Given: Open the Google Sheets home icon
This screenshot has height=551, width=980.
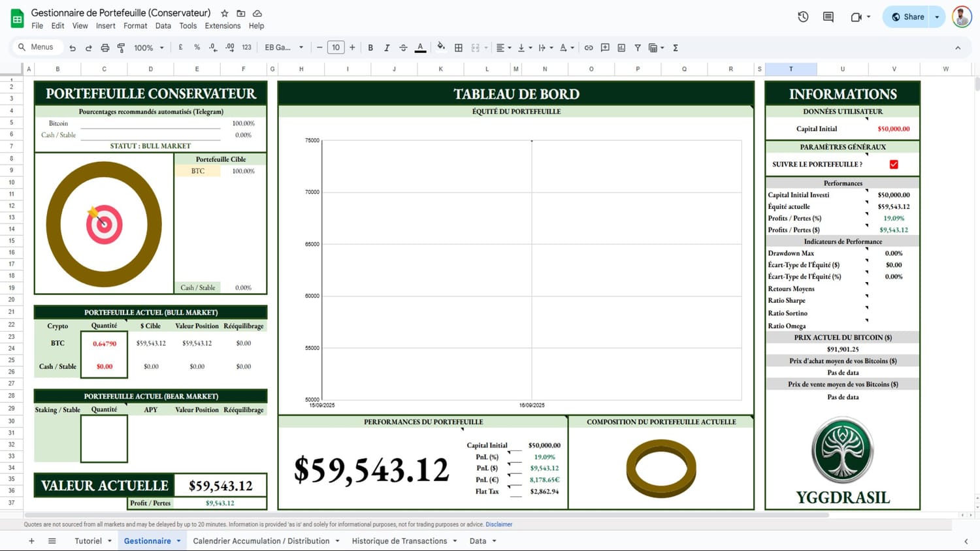Looking at the screenshot, I should tap(18, 19).
